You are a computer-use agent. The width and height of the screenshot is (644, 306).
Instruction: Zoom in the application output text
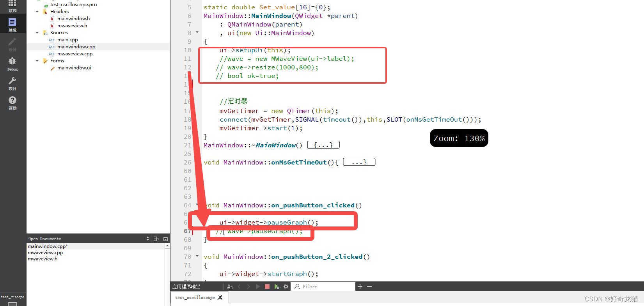tap(360, 287)
